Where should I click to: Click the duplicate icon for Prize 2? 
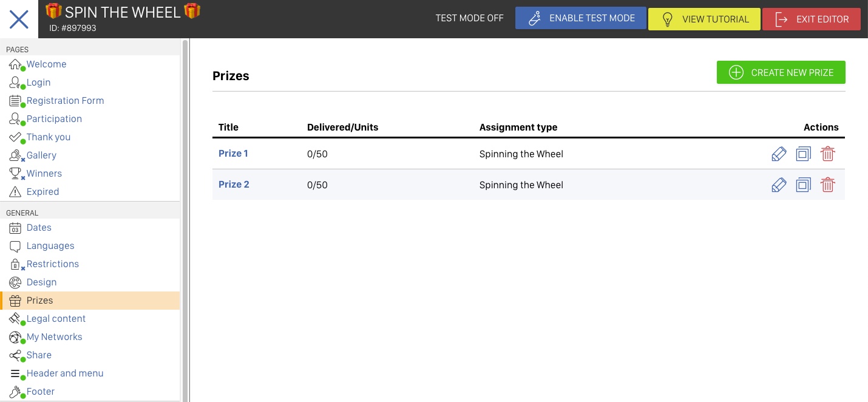(x=803, y=185)
